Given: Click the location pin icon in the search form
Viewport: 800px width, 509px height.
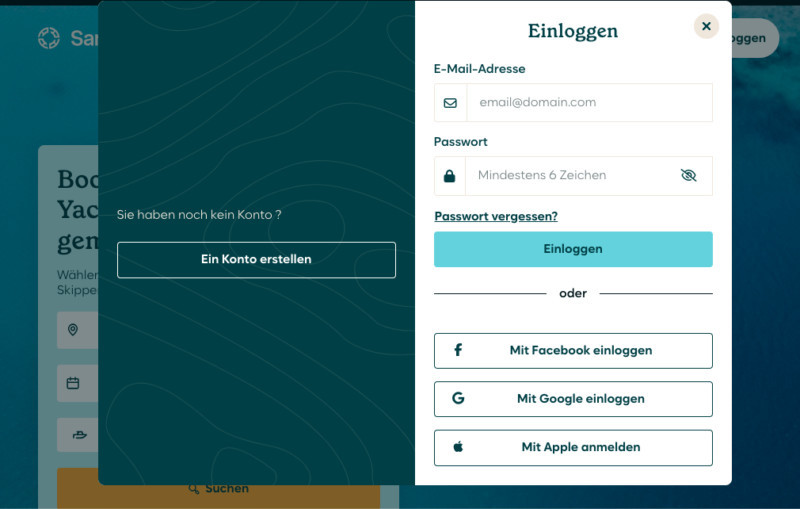Looking at the screenshot, I should click(73, 330).
